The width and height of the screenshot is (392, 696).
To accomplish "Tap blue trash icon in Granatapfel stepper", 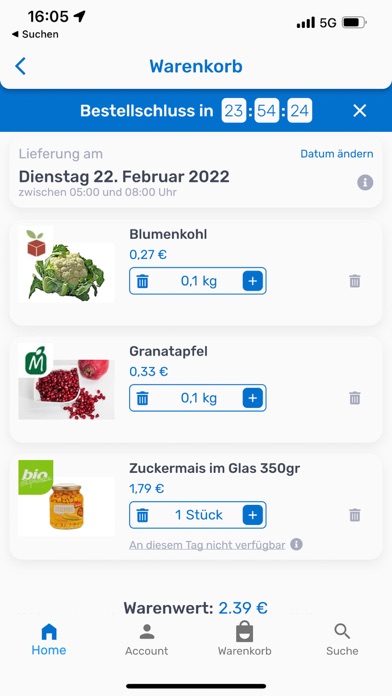I will tap(142, 398).
